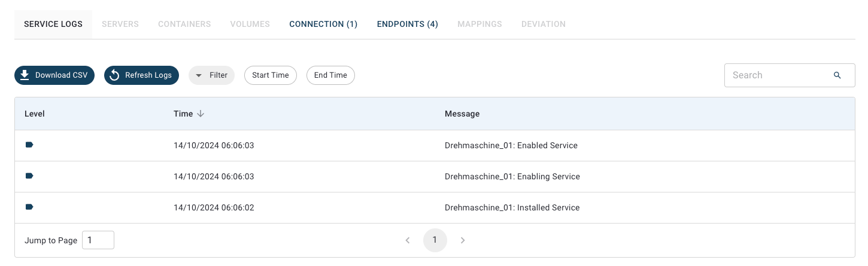Viewport: 868px width, 266px height.
Task: Select page 1 in pagination
Action: 435,240
